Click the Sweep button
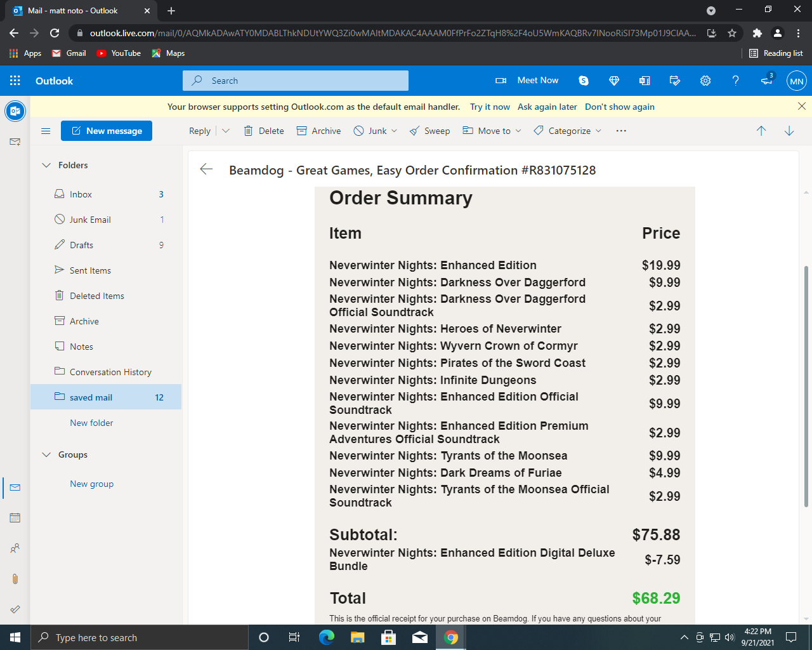 tap(429, 131)
